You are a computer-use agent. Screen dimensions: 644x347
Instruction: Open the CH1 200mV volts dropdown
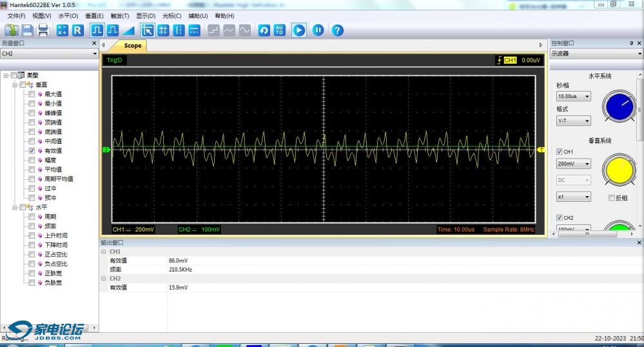coord(573,164)
